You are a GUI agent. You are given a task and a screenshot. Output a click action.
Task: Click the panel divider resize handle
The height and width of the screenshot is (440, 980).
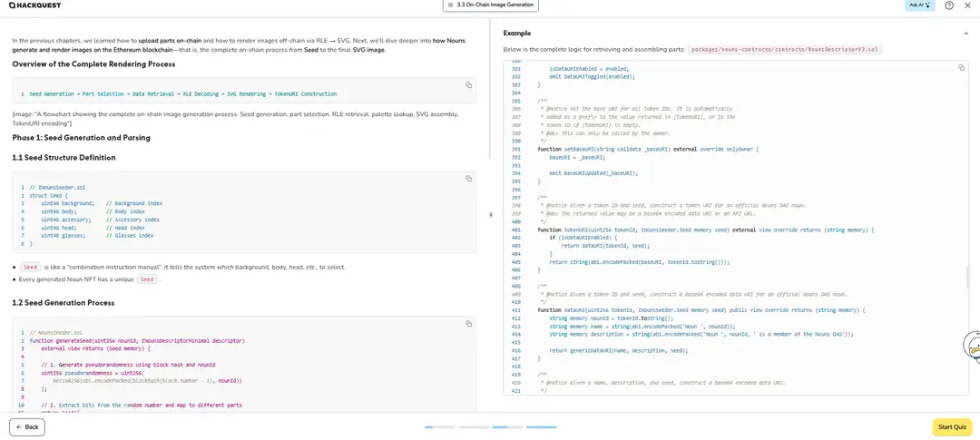click(491, 215)
